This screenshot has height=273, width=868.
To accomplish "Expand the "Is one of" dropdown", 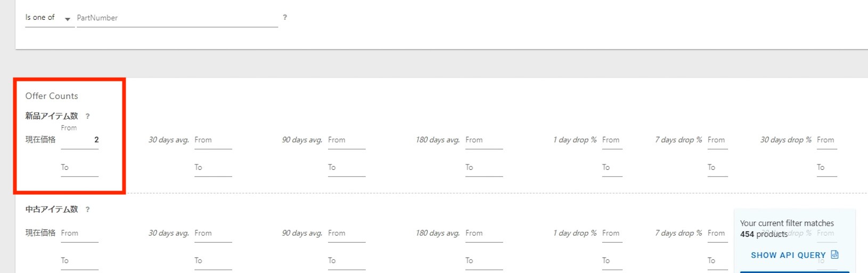I will click(x=67, y=19).
